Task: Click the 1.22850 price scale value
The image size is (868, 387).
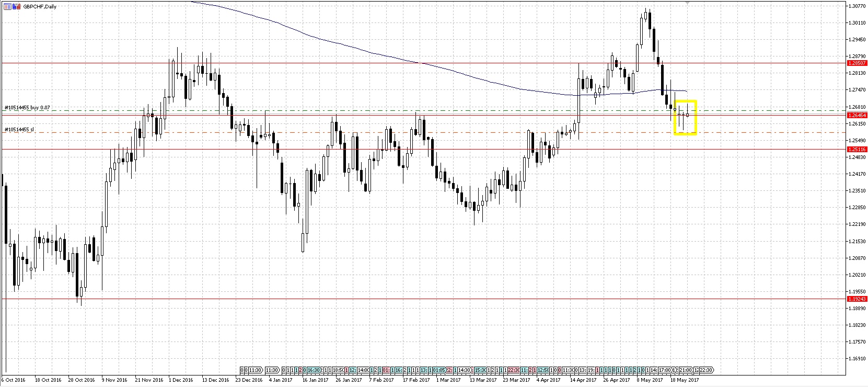Action: point(857,207)
